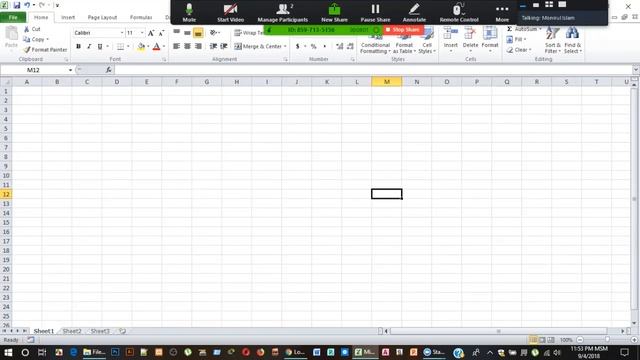
Task: Increase font size with the large A icon
Action: 151,33
